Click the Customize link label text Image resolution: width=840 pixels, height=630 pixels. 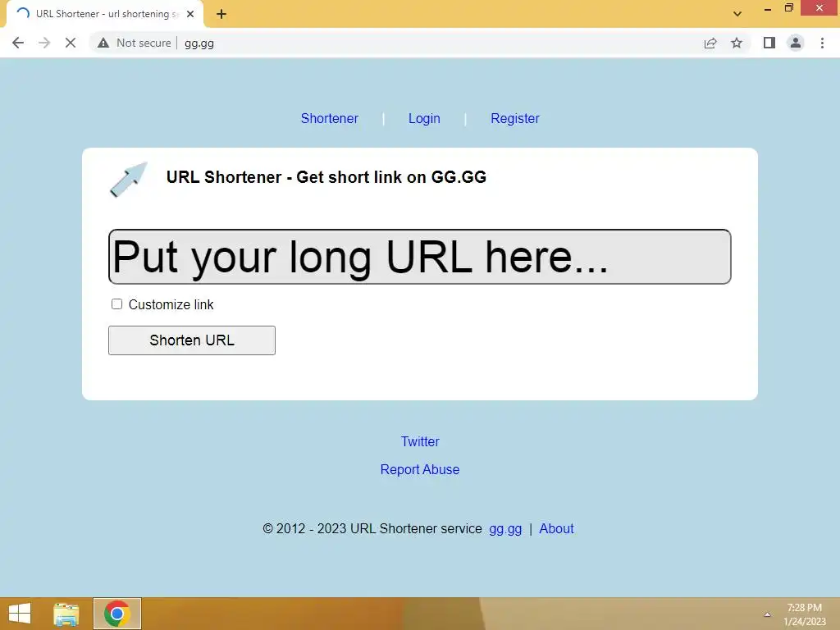tap(171, 304)
